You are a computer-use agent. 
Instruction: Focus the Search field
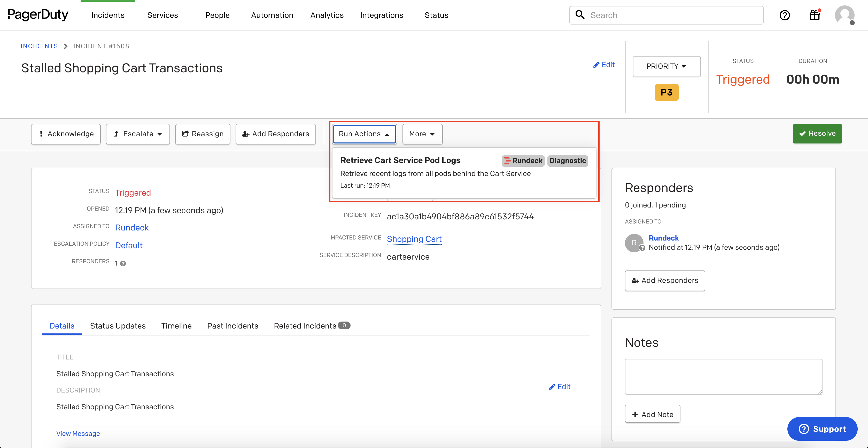click(x=666, y=15)
